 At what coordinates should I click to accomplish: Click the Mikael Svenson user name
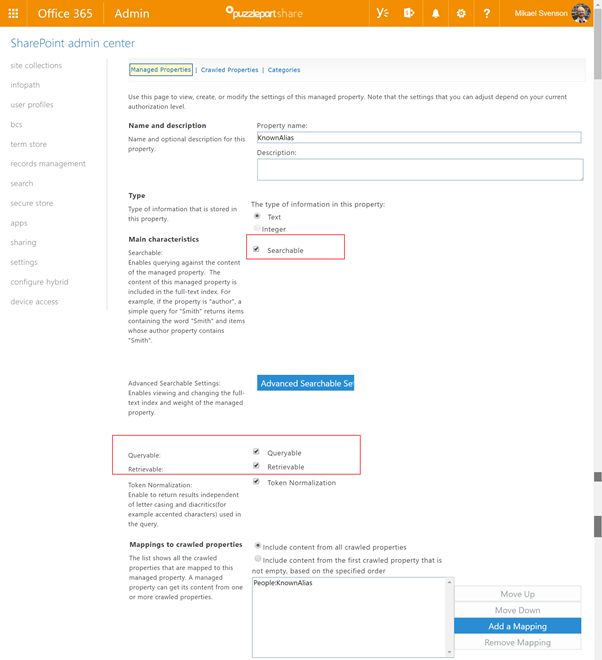click(541, 13)
